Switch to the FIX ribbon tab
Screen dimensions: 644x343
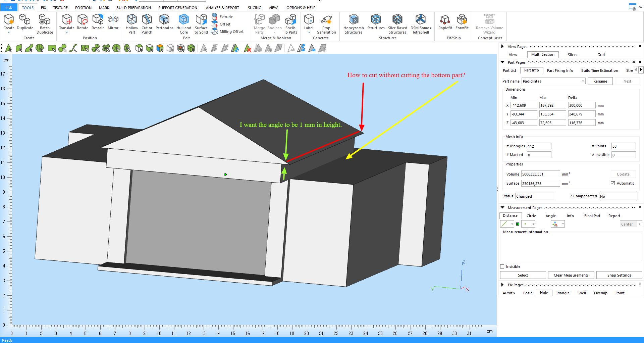tap(44, 7)
